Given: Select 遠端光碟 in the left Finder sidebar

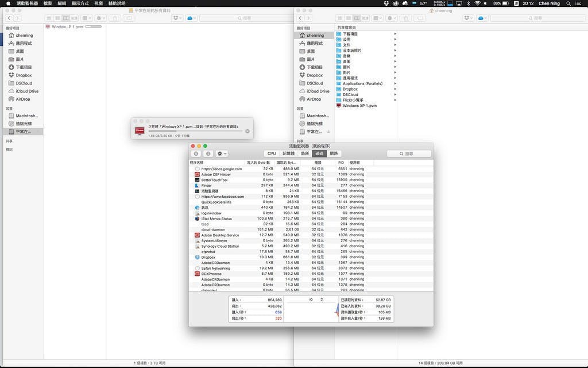Looking at the screenshot, I should click(23, 124).
